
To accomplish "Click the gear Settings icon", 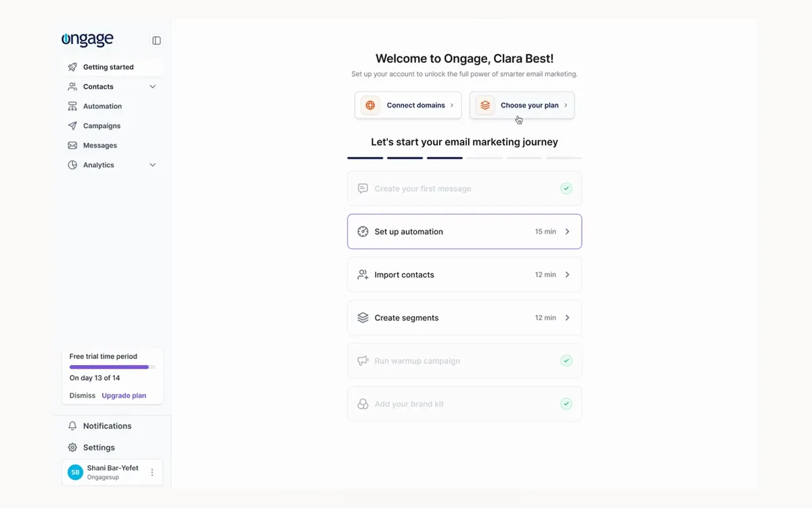I will [72, 448].
